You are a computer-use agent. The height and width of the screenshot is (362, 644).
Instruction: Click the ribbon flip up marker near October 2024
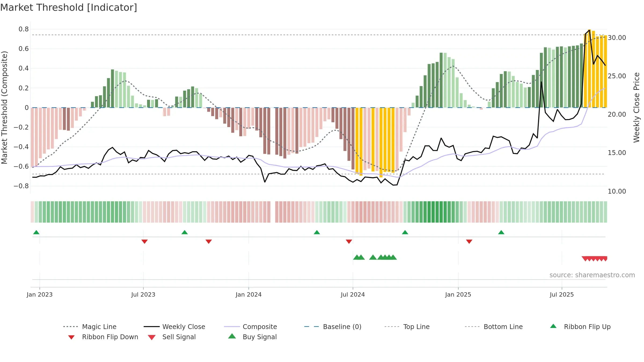pyautogui.click(x=405, y=232)
